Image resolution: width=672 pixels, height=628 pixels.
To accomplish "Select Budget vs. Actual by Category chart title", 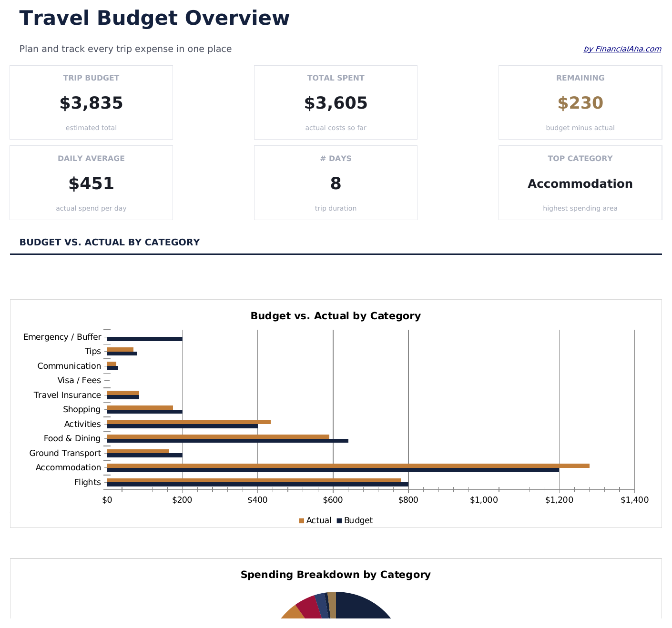I will pyautogui.click(x=336, y=316).
